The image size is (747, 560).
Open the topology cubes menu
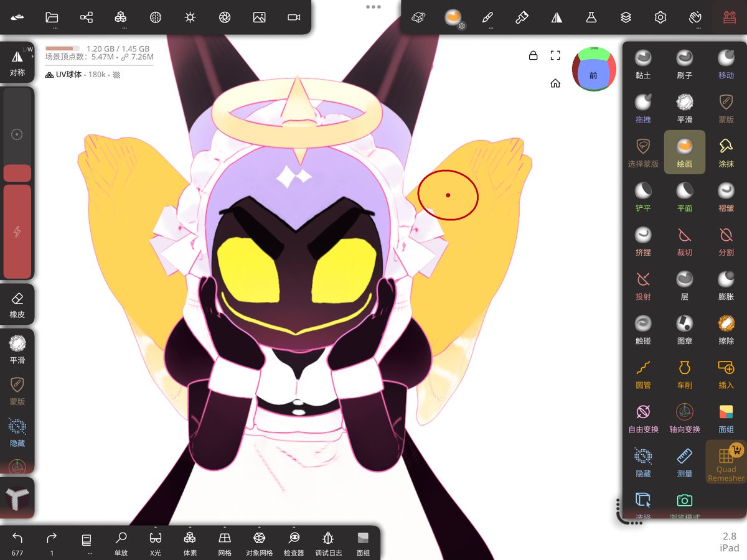pos(121,17)
